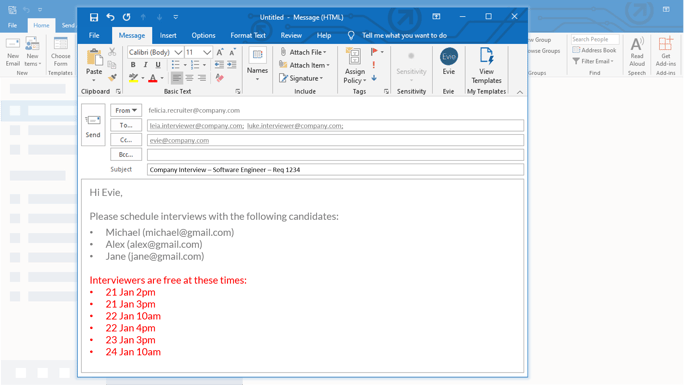684x385 pixels.
Task: Undo the last action in message window
Action: tap(110, 17)
